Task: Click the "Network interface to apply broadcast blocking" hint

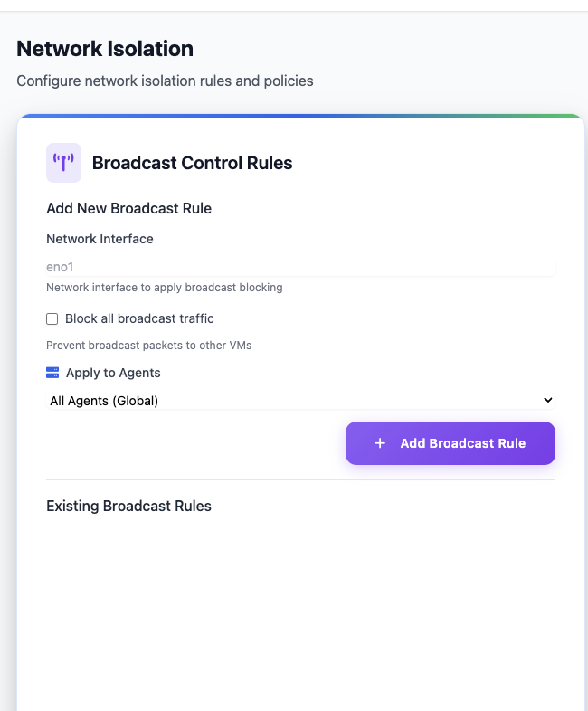Action: 164,288
